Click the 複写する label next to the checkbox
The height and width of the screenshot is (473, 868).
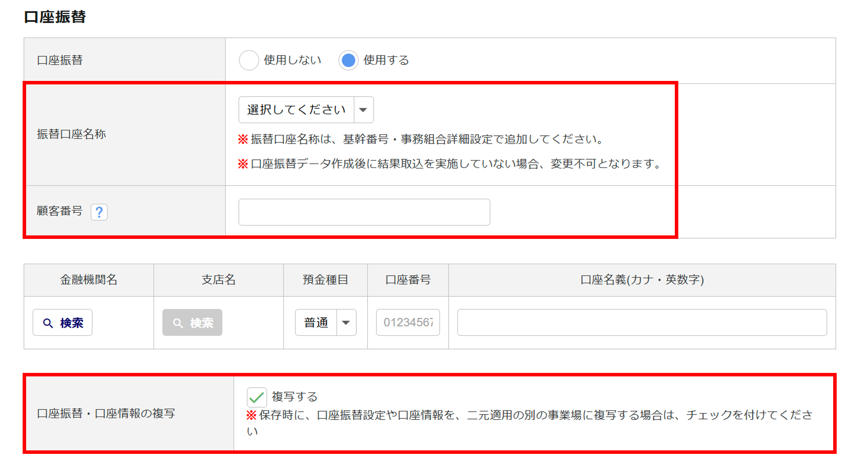[295, 397]
